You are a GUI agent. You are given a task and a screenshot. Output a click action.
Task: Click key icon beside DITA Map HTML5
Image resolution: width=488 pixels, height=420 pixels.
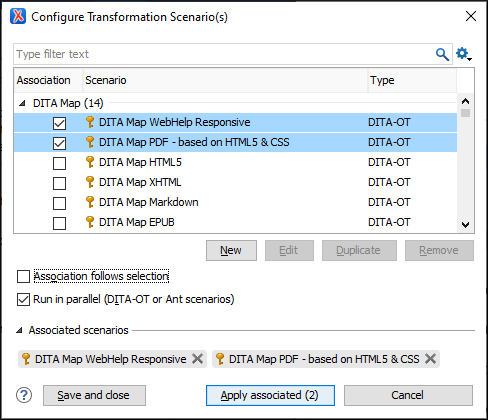(90, 162)
